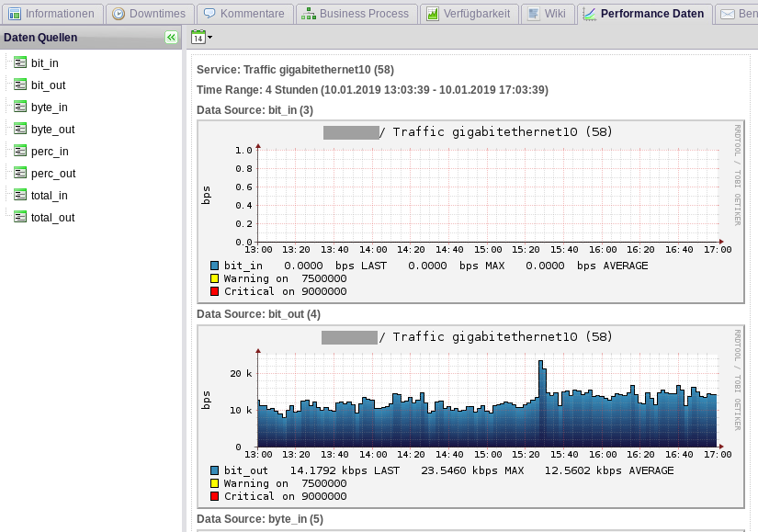Select bit_in in data sources tree
Viewport: 758px width, 532px height.
[x=44, y=62]
